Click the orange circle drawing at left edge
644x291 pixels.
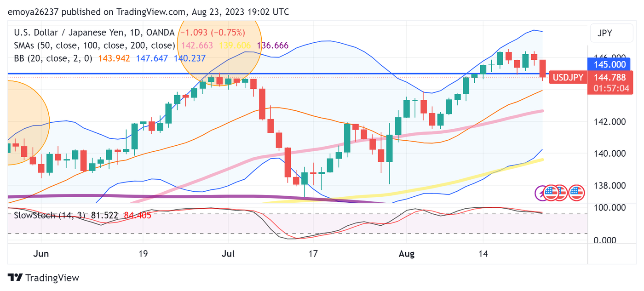[23, 122]
